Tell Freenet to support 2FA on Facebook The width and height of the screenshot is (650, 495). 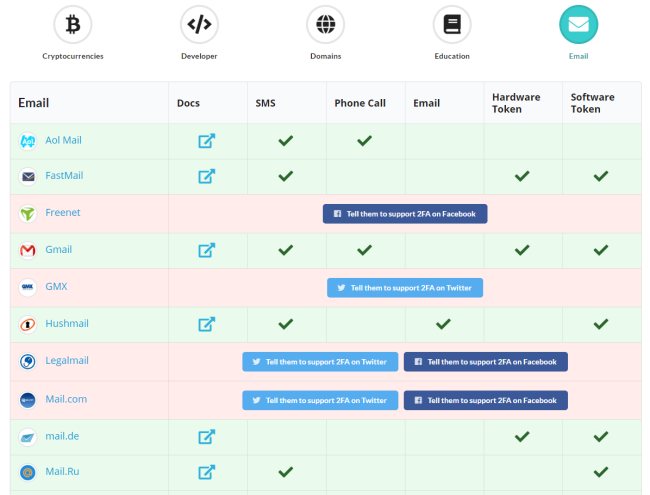tap(405, 214)
